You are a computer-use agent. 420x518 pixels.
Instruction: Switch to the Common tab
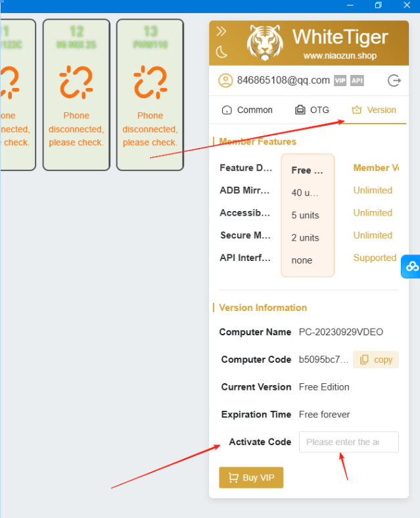click(x=247, y=110)
